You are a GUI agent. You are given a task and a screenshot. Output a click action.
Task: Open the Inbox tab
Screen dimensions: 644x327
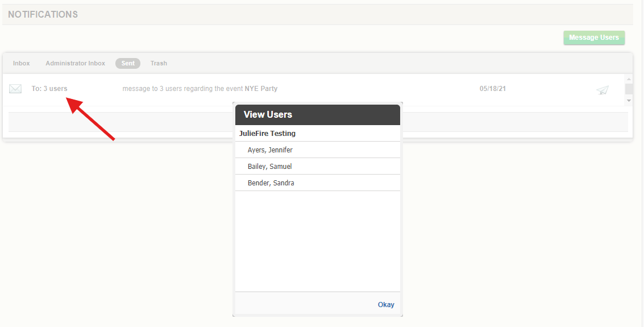pyautogui.click(x=22, y=63)
